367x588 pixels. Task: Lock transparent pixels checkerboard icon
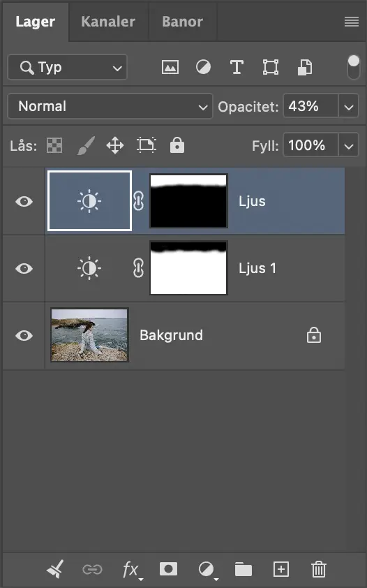coord(54,145)
